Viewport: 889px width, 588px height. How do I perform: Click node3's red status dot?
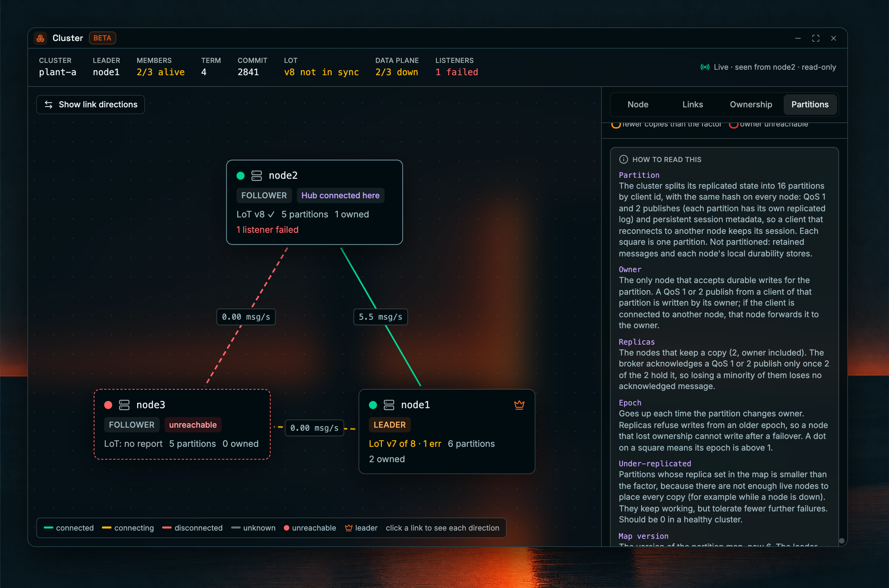(x=108, y=405)
